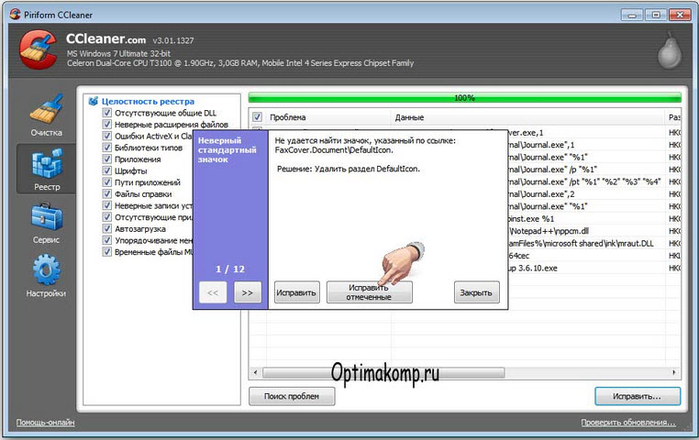Select row with 64cec data

coord(595,255)
